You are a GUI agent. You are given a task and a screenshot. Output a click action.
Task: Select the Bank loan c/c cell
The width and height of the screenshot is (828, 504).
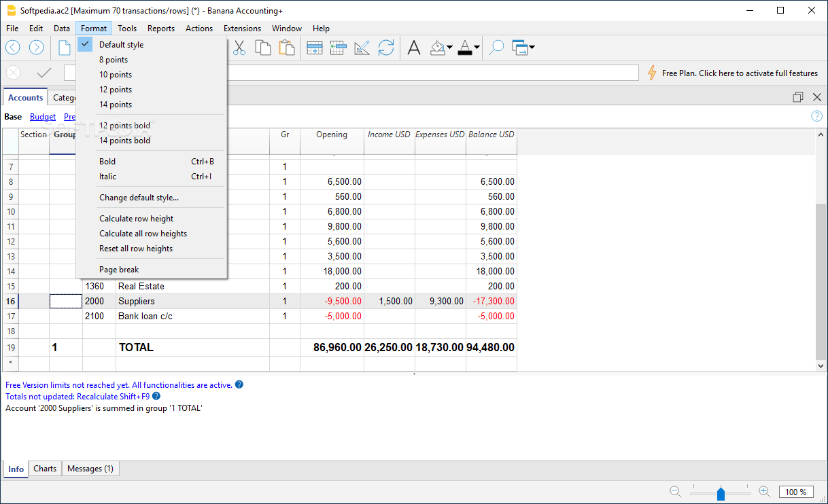pyautogui.click(x=192, y=316)
